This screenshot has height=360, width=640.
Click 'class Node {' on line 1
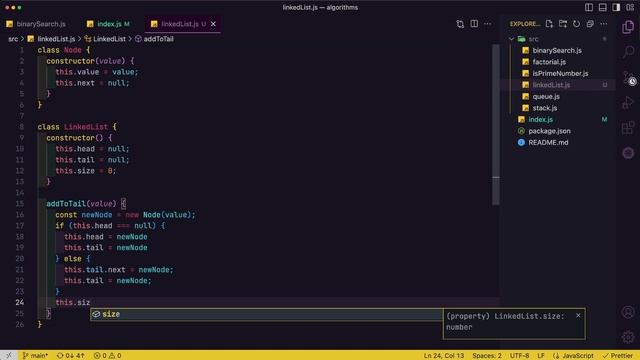[64, 50]
